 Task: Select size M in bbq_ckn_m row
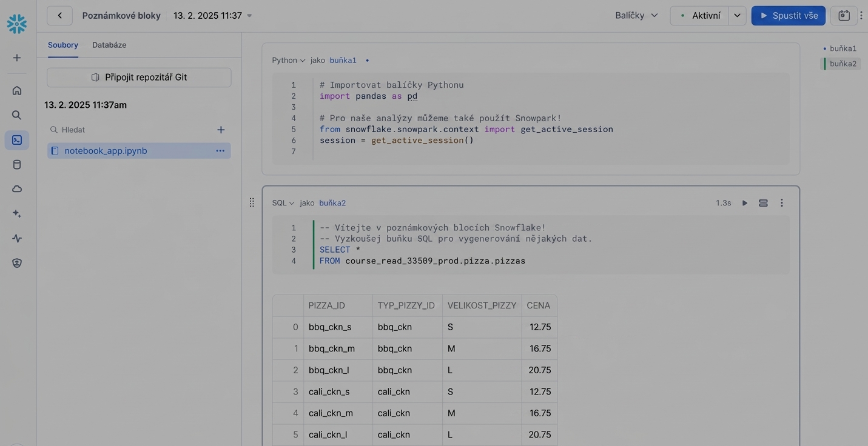tap(482, 348)
